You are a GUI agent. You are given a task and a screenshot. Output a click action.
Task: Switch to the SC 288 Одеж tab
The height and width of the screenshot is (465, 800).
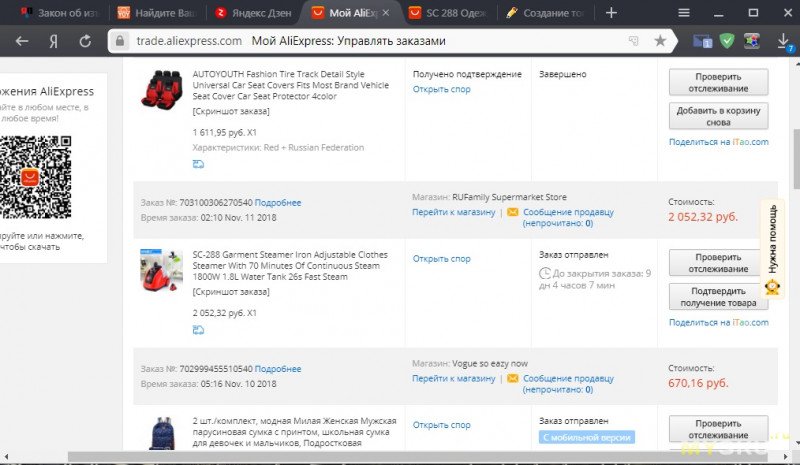click(448, 13)
